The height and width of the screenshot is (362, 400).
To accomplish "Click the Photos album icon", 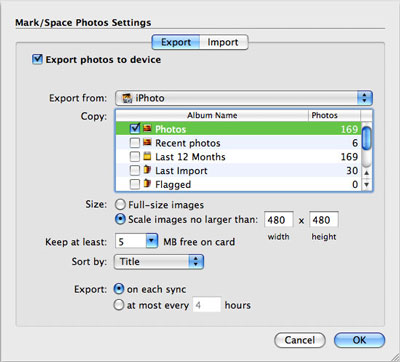I will [147, 128].
